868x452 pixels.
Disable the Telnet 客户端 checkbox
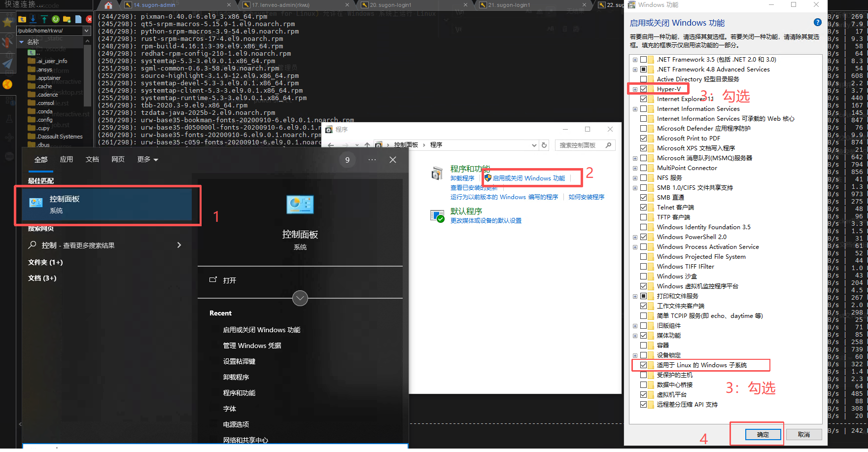tap(644, 207)
